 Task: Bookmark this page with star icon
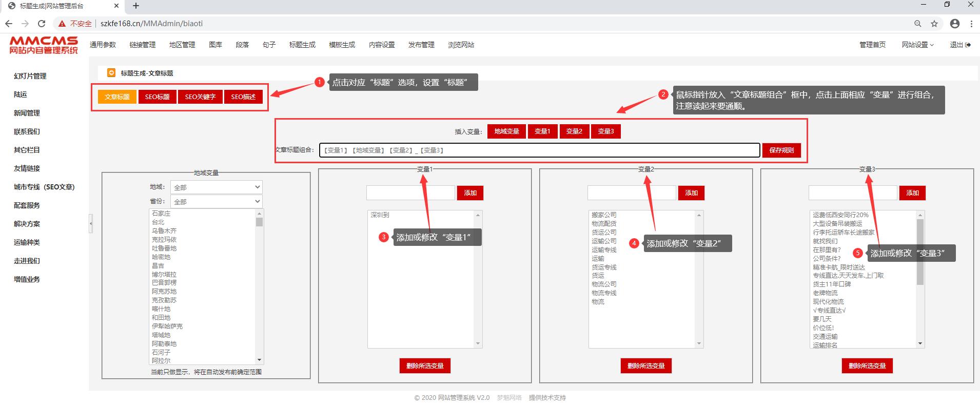pos(934,24)
